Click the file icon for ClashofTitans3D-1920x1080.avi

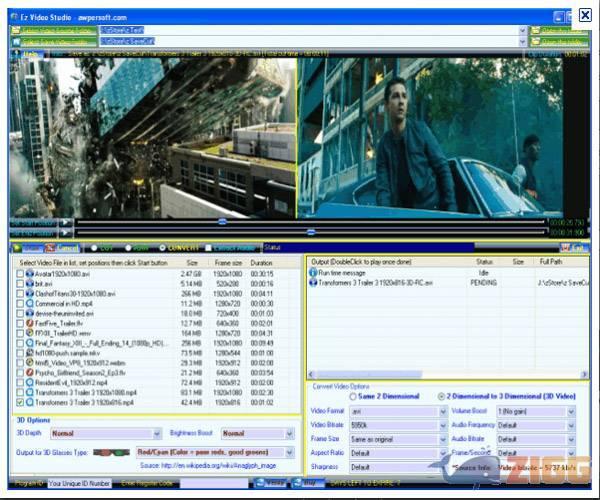coord(29,294)
